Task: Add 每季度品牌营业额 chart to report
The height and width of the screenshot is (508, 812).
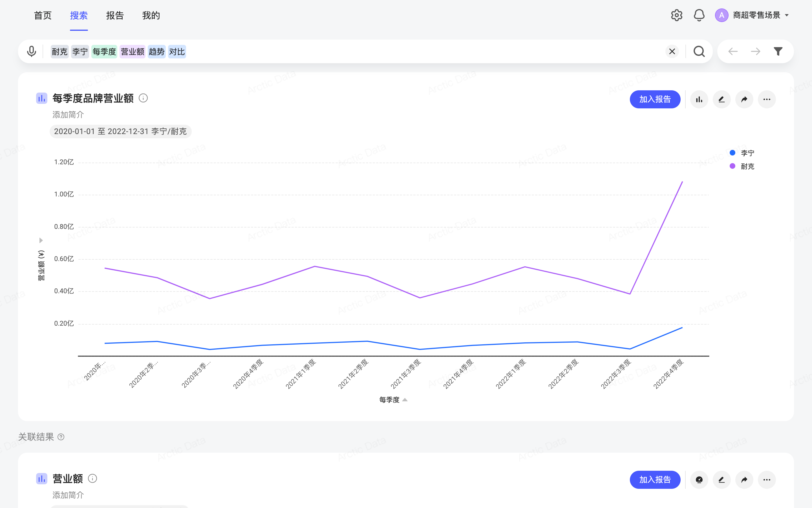Action: 655,99
